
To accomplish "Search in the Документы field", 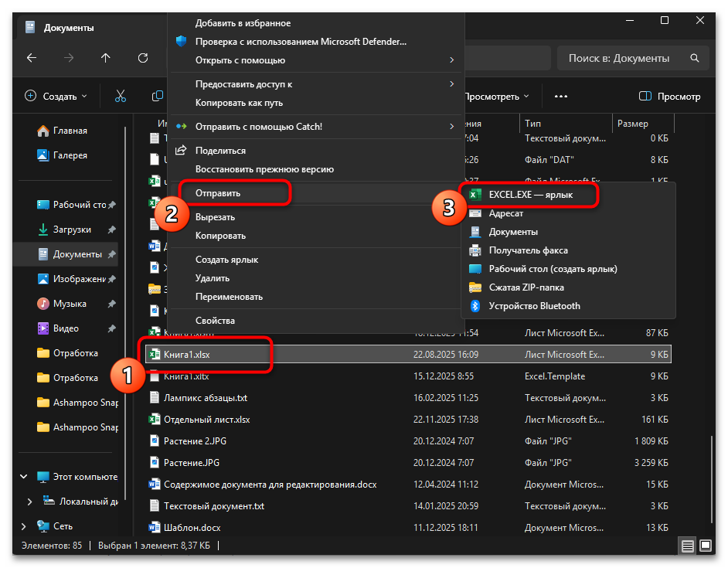I will (x=633, y=58).
